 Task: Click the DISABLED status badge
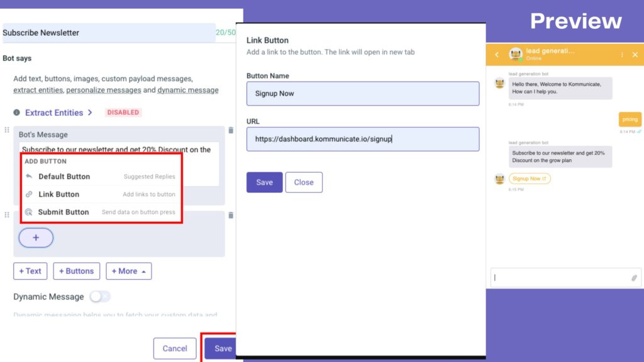pos(123,112)
